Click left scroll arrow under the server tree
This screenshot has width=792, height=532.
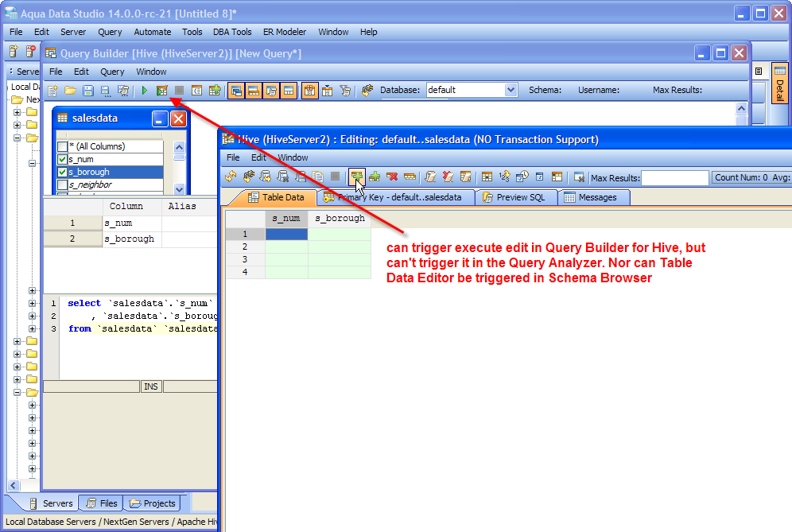(14, 486)
